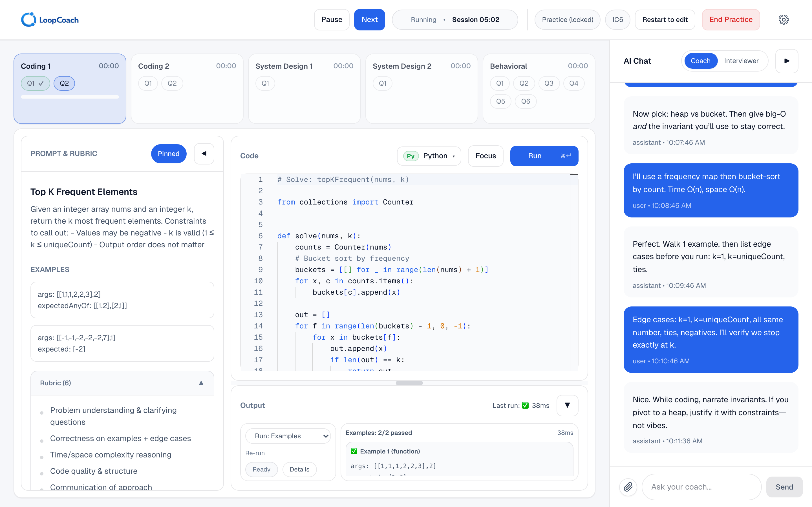Open settings via the gear icon

tap(784, 19)
